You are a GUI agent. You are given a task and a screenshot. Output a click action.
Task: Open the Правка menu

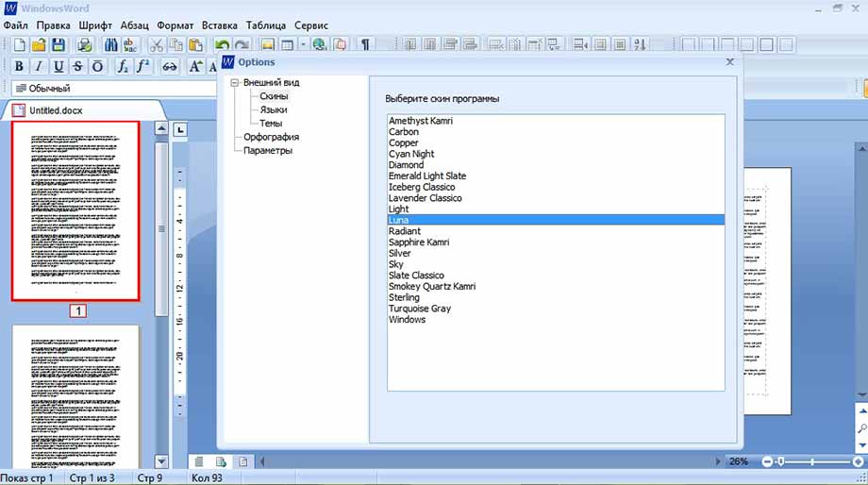coord(53,25)
